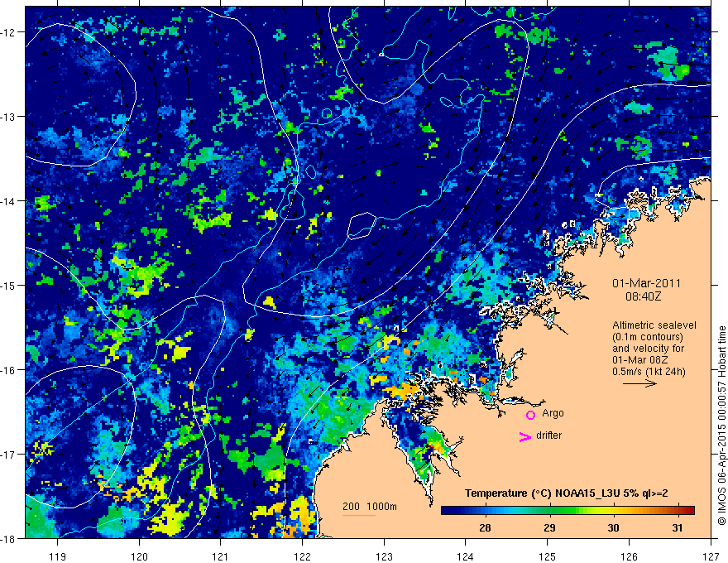Click the '29' colorbar tick label
The width and height of the screenshot is (728, 563).
click(549, 527)
